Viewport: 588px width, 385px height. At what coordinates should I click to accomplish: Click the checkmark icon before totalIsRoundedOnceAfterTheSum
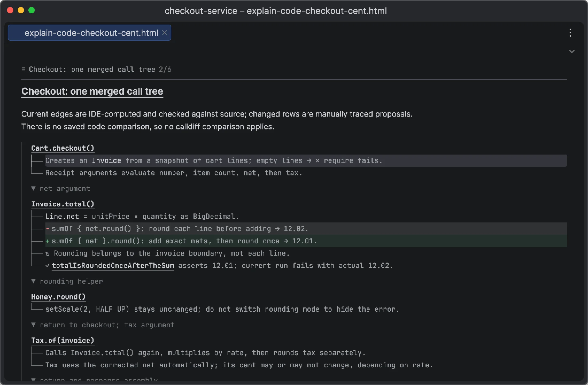pos(48,266)
